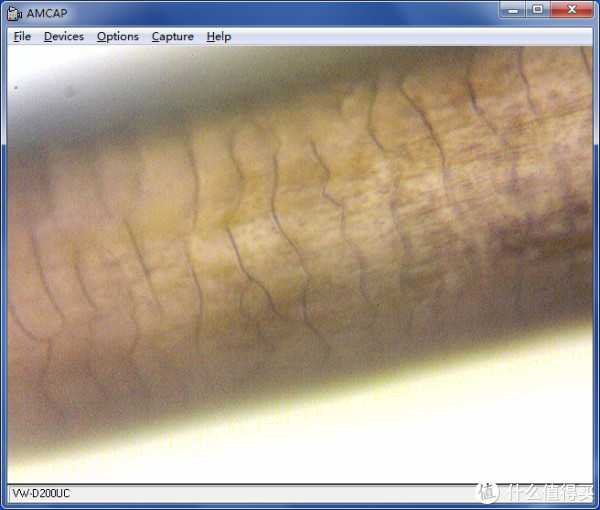Screen dimensions: 600x510
Task: Open the Capture menu
Action: (x=173, y=37)
